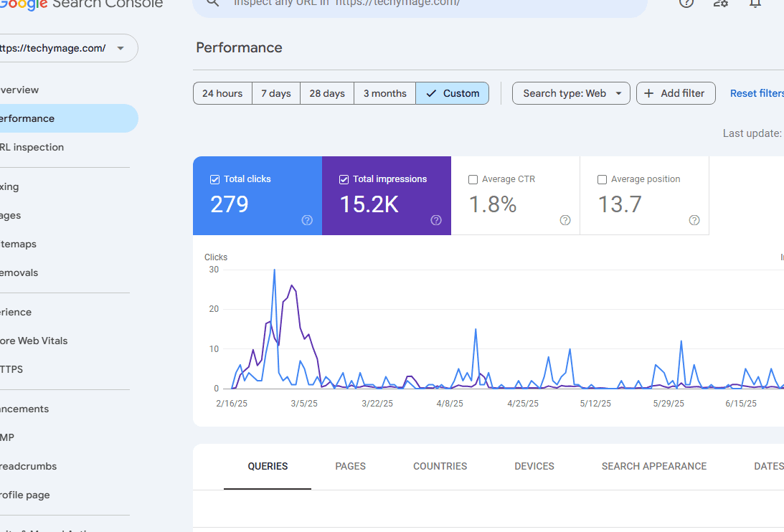Switch to the Countries tab
This screenshot has height=532, width=784.
tap(440, 466)
